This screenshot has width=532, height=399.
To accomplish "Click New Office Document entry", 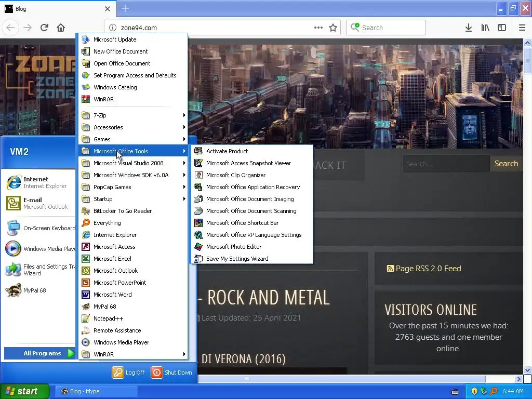I will [134, 51].
